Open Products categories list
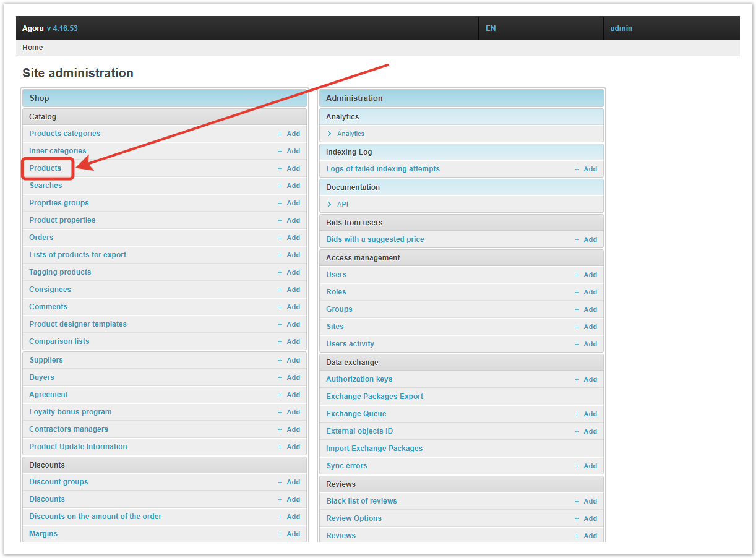 [x=64, y=134]
